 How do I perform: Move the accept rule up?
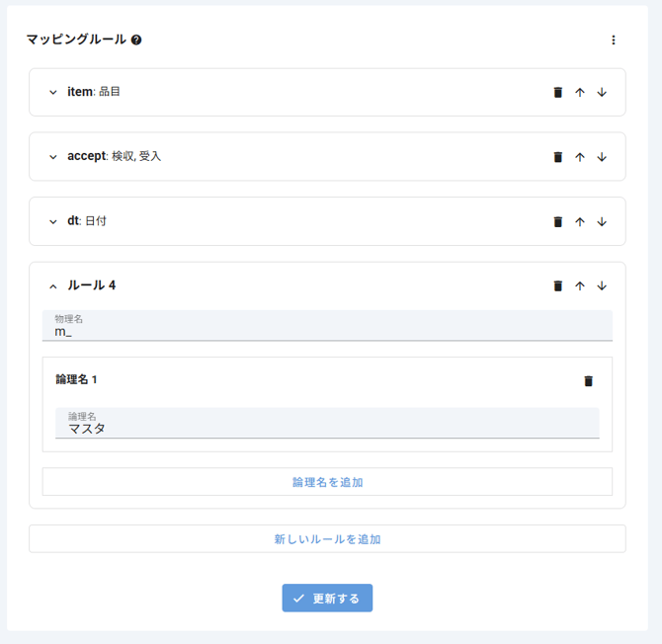click(x=580, y=157)
